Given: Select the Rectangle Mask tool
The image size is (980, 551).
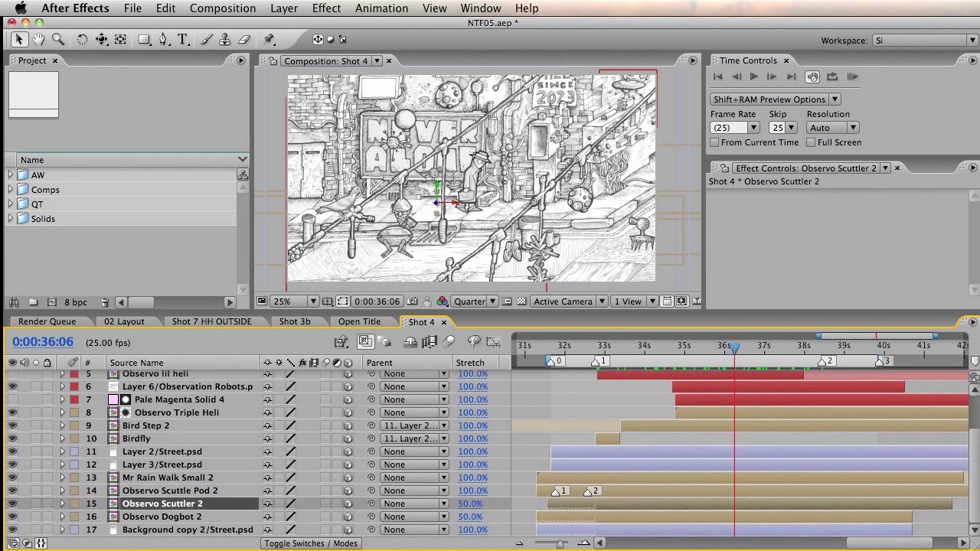Looking at the screenshot, I should pyautogui.click(x=144, y=40).
